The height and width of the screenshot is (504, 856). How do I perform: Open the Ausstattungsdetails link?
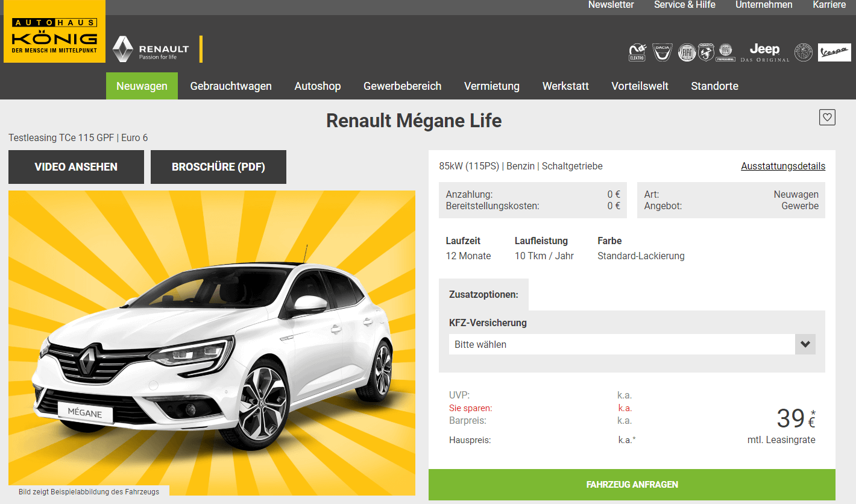(783, 166)
